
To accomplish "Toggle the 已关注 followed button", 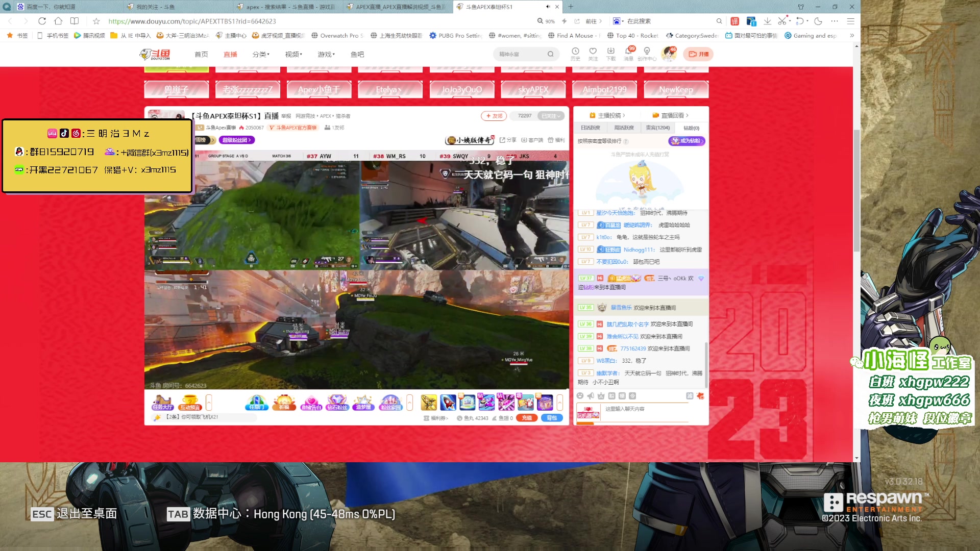I will pos(551,116).
